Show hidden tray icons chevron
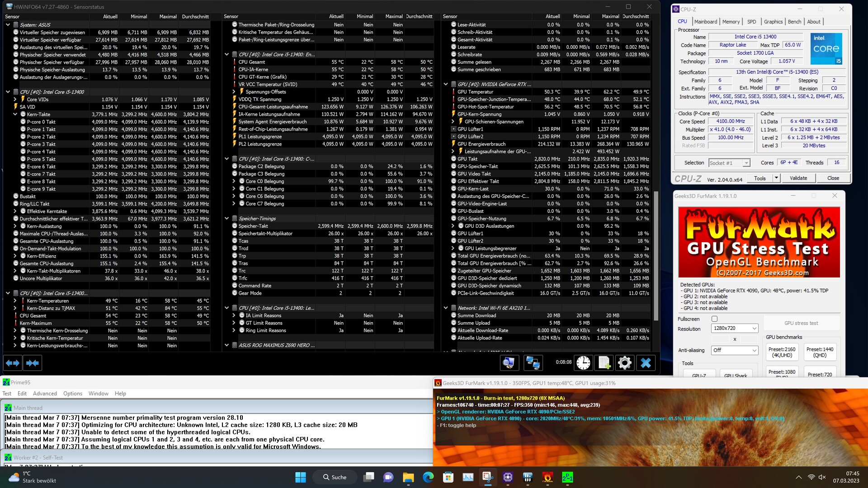 click(799, 477)
